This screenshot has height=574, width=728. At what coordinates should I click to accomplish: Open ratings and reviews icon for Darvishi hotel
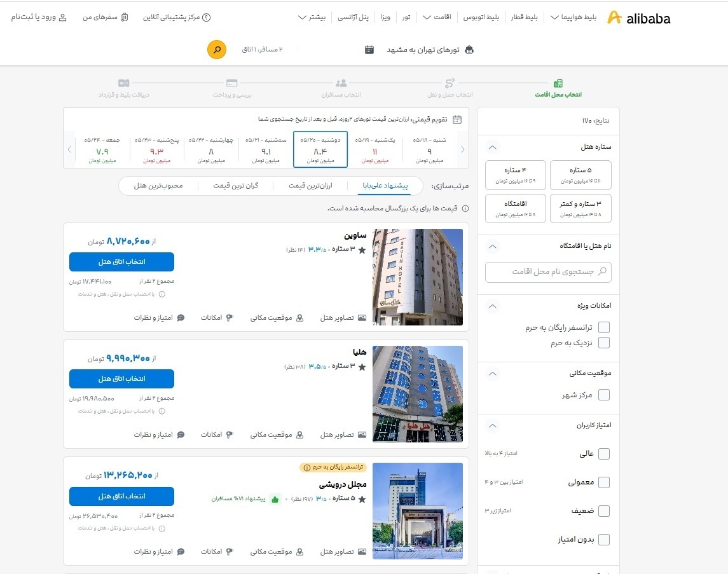click(x=180, y=552)
